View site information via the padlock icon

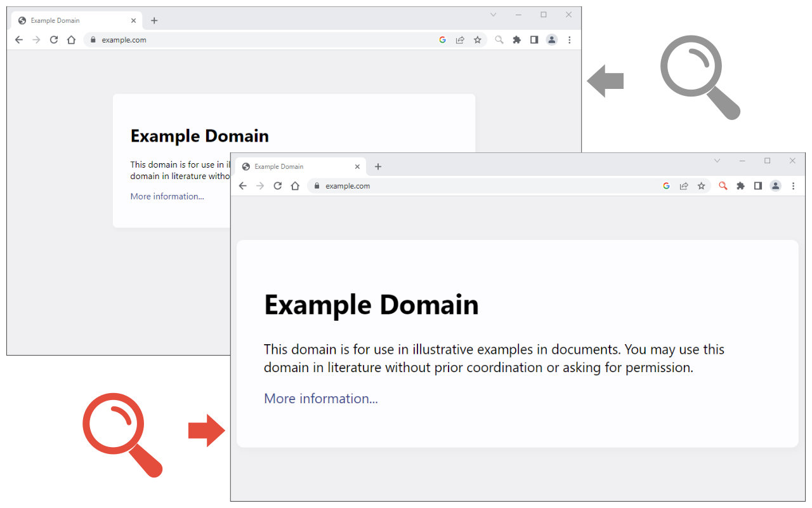317,185
